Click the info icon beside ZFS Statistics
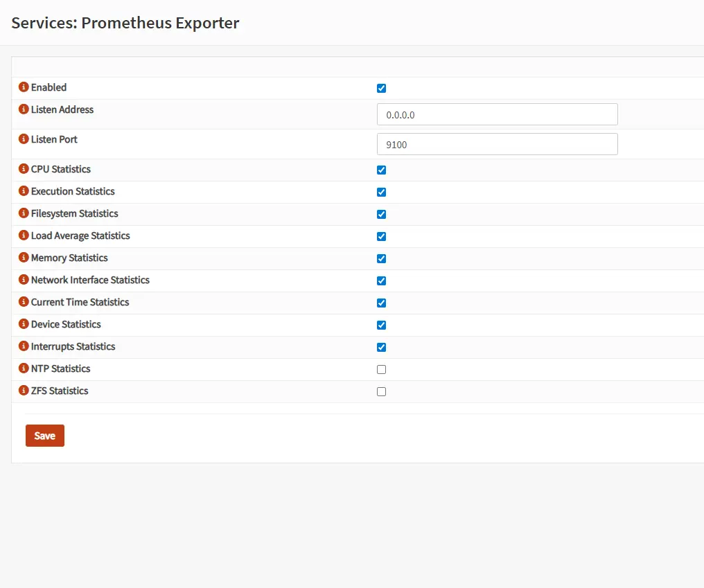This screenshot has height=588, width=704. 24,391
